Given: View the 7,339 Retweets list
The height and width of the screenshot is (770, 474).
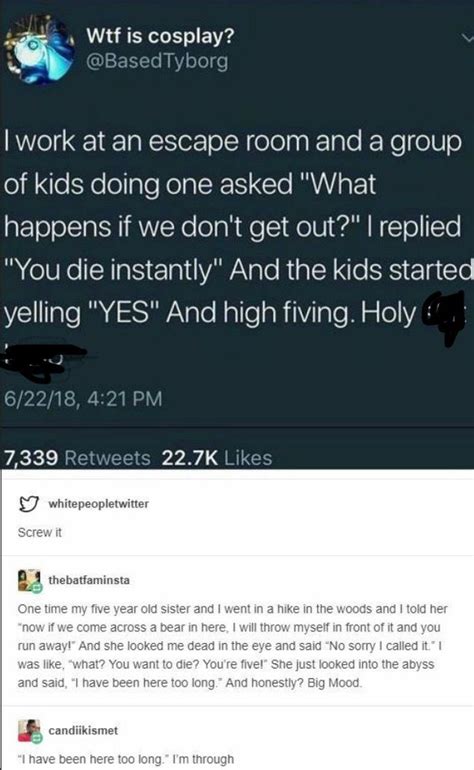Looking at the screenshot, I should tap(78, 458).
